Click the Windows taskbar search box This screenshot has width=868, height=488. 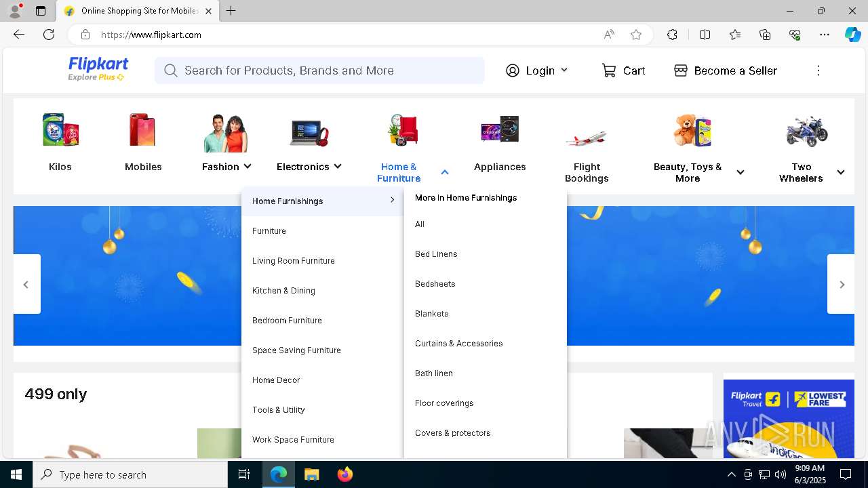coord(130,474)
